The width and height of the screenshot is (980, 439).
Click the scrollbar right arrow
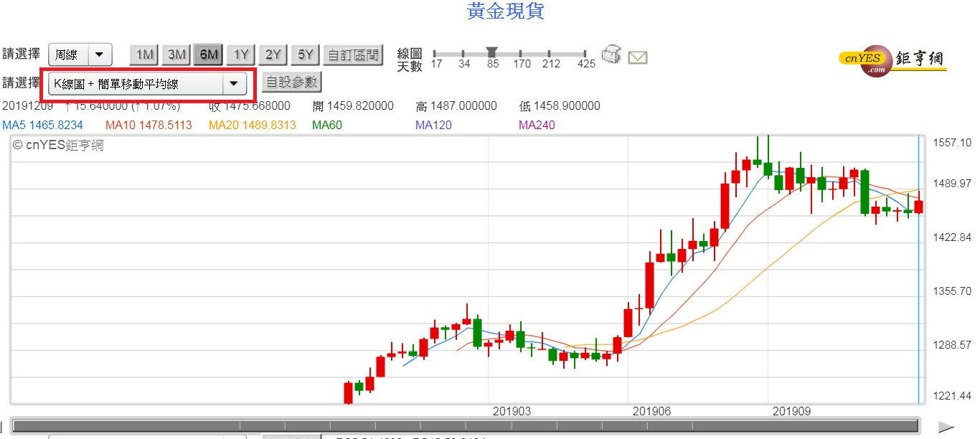pos(946,427)
